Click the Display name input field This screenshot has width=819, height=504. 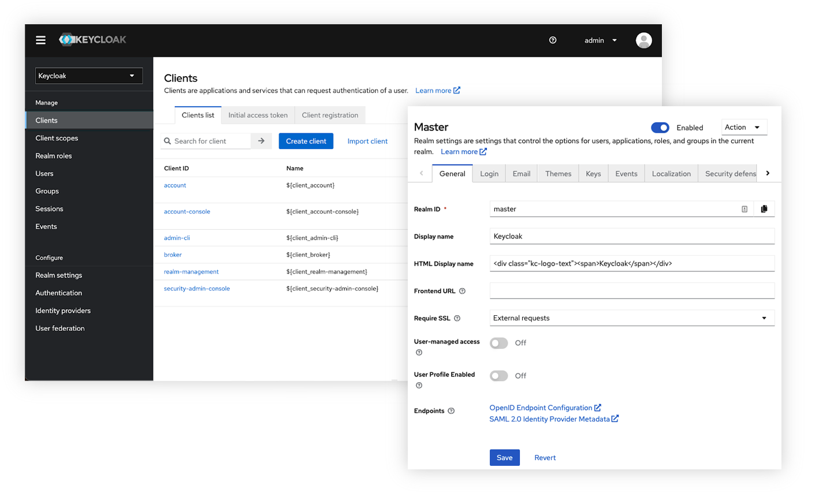point(632,236)
